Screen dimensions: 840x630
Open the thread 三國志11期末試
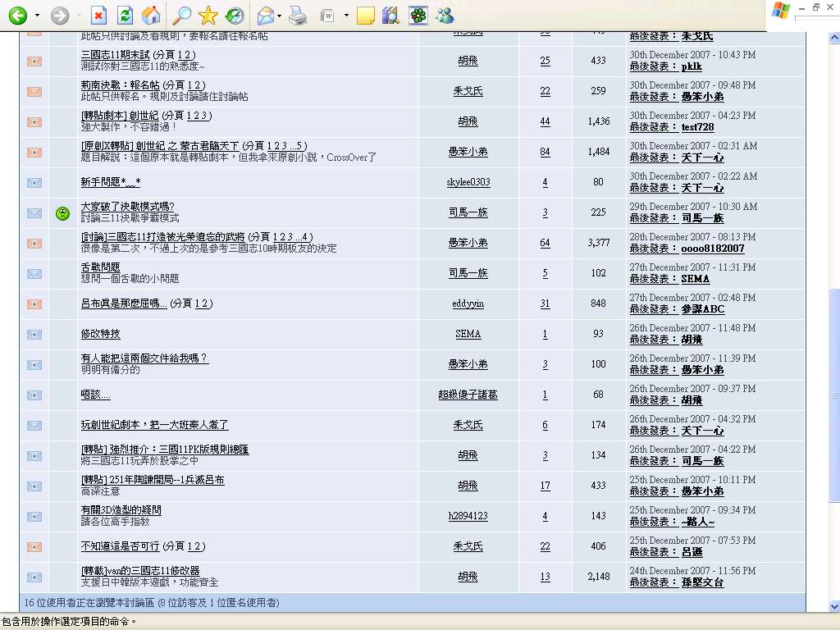115,55
